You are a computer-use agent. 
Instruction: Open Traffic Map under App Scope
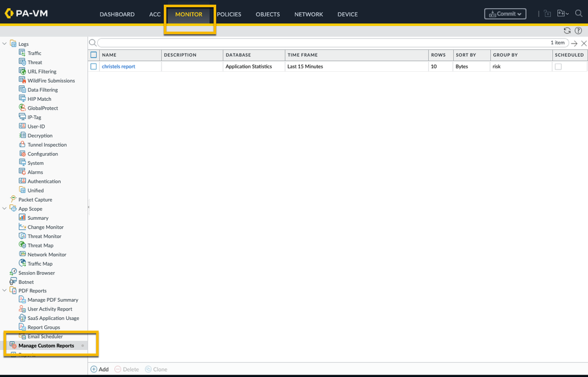pos(39,264)
